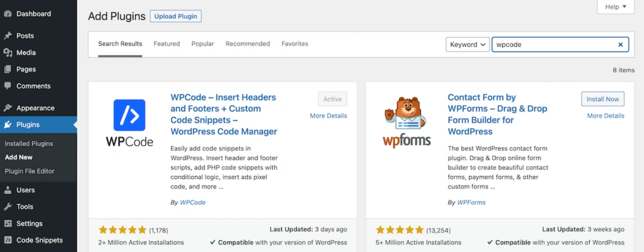Click the WPCode plugin logo thumbnail
Viewport: 644px width, 252px height.
tap(129, 123)
